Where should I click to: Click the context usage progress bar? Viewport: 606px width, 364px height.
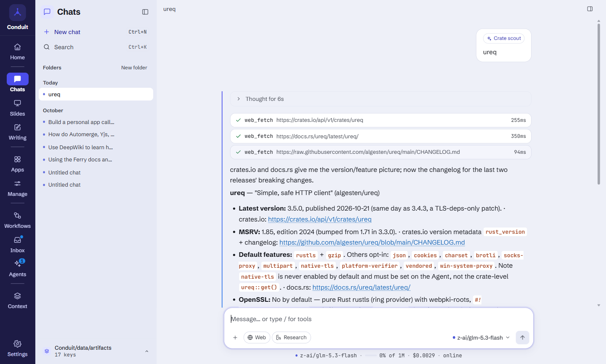371,356
